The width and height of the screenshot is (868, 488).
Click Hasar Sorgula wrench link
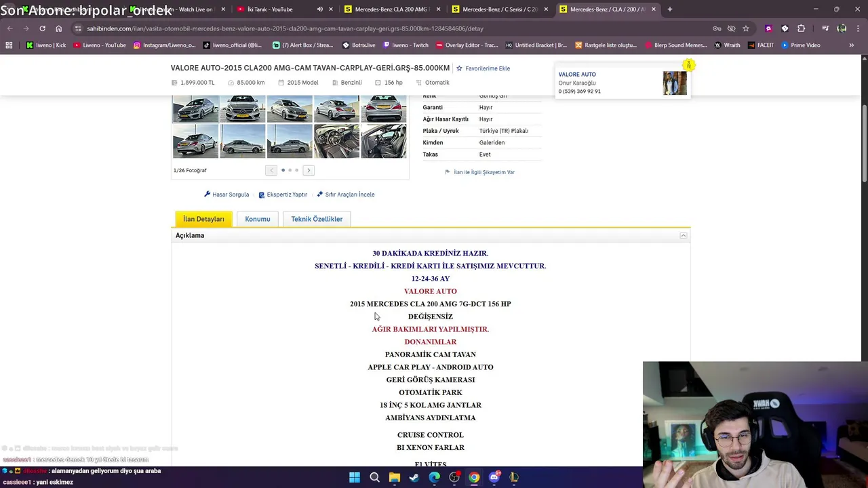pyautogui.click(x=226, y=195)
